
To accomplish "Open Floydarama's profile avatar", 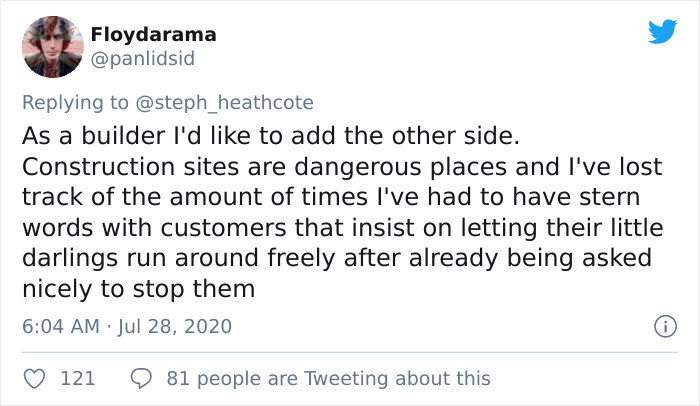I will (52, 47).
